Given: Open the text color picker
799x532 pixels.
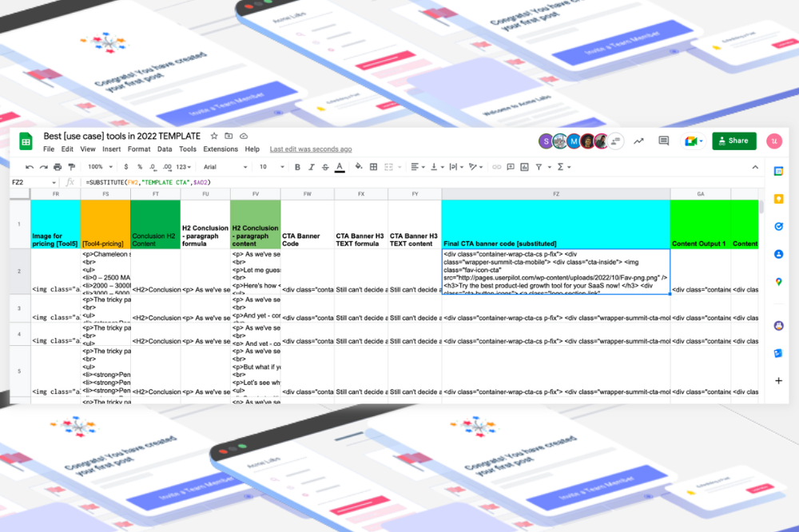Looking at the screenshot, I should pyautogui.click(x=339, y=167).
